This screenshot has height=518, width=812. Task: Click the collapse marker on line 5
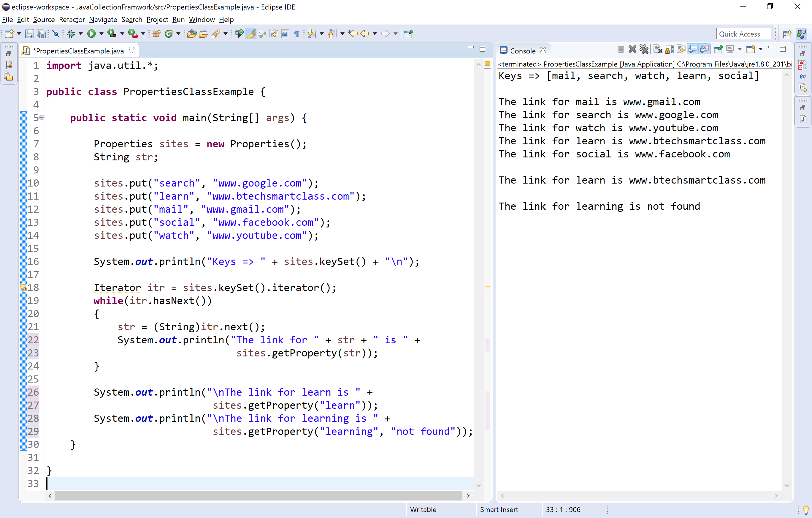[x=42, y=117]
